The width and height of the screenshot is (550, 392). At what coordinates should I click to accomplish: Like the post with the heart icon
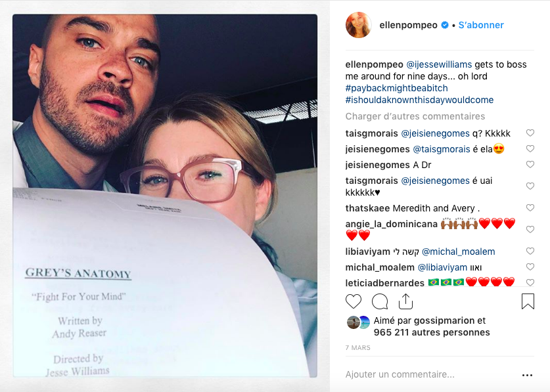(354, 301)
